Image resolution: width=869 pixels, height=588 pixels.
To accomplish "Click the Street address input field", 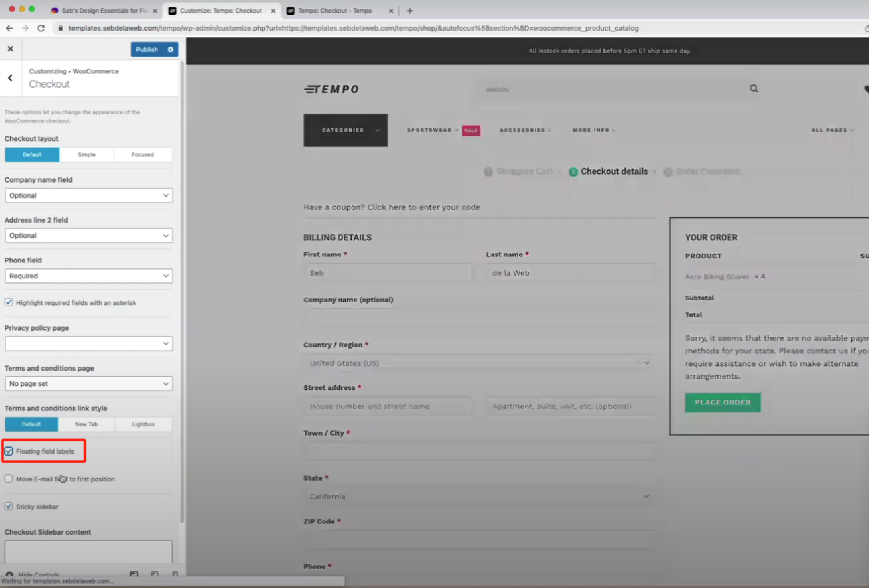I will (x=388, y=406).
